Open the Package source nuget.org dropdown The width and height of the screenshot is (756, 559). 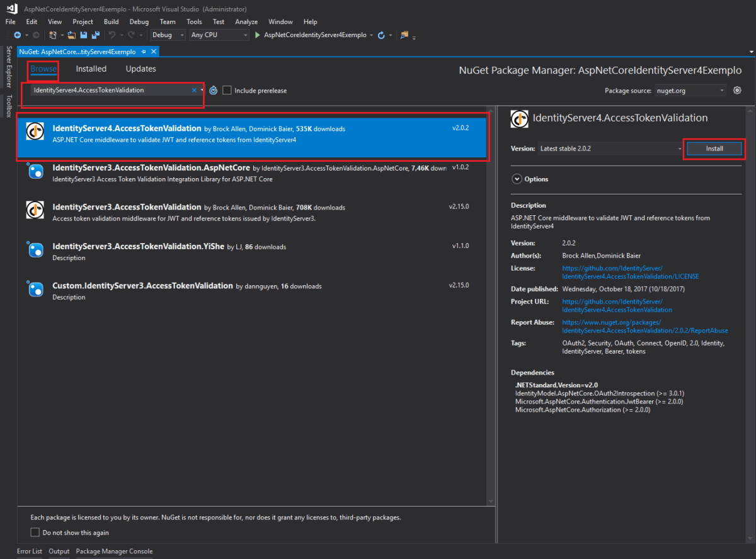(690, 91)
